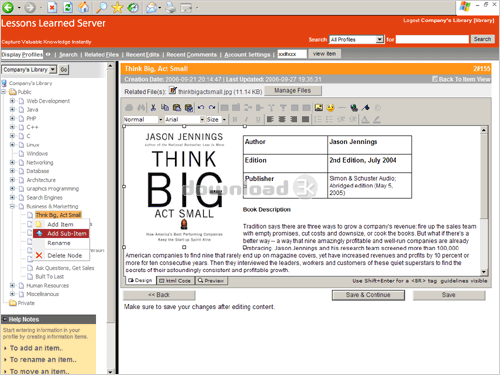Switch to the Html Code tab
Viewport: 500px width, 375px height.
175,281
